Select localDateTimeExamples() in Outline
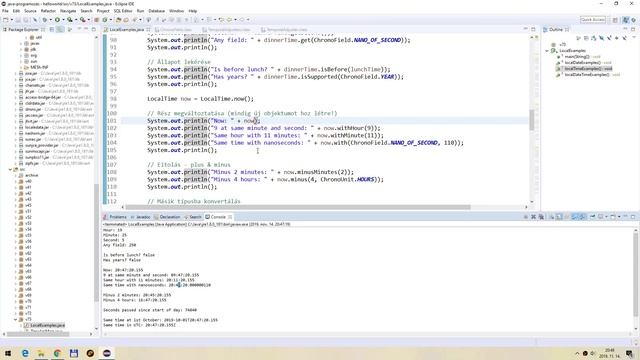Viewport: 640px width, 360px height. 588,75
